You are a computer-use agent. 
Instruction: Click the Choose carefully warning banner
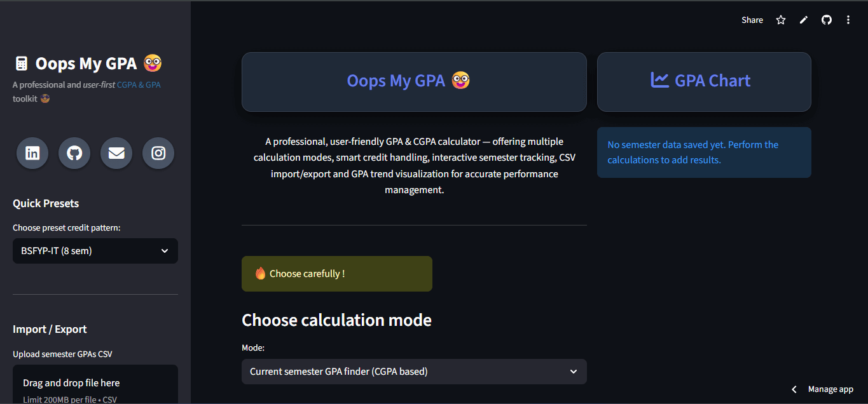[336, 273]
